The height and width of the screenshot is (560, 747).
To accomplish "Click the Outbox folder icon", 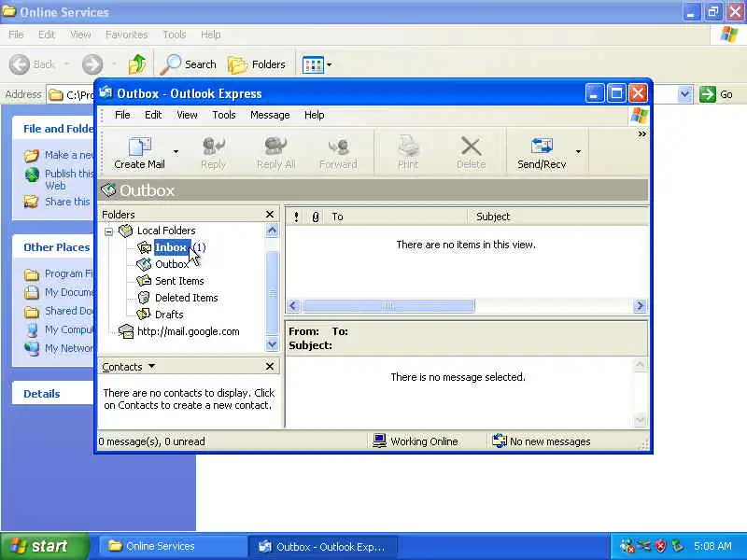I will tap(144, 264).
